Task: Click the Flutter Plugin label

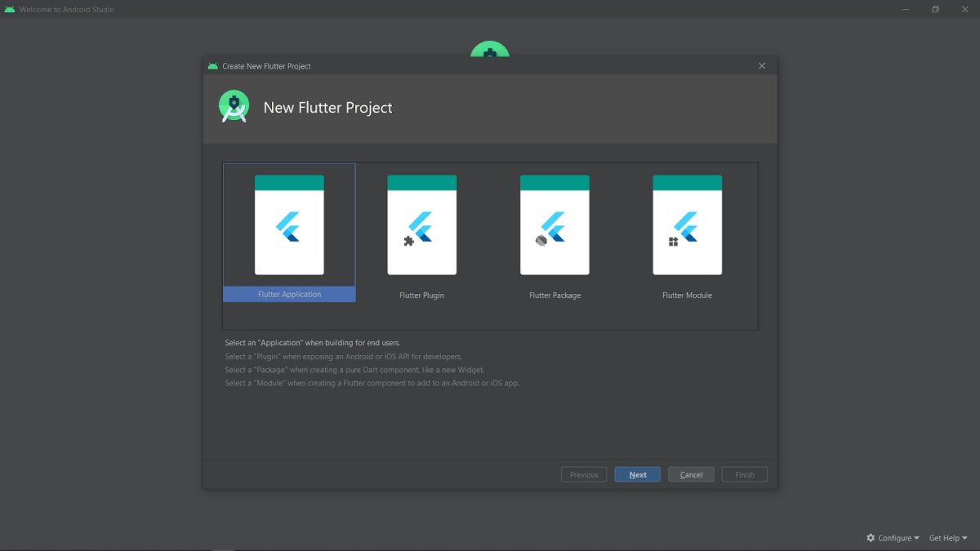Action: click(421, 295)
